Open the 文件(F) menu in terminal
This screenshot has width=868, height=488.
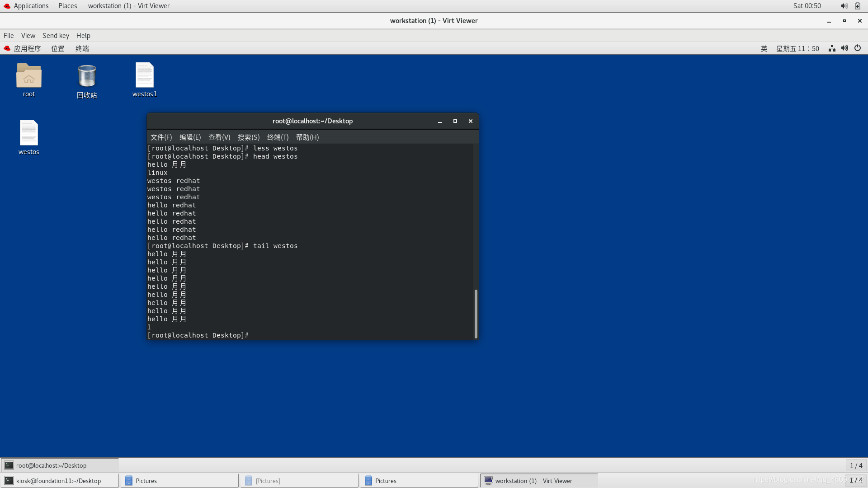(x=161, y=137)
